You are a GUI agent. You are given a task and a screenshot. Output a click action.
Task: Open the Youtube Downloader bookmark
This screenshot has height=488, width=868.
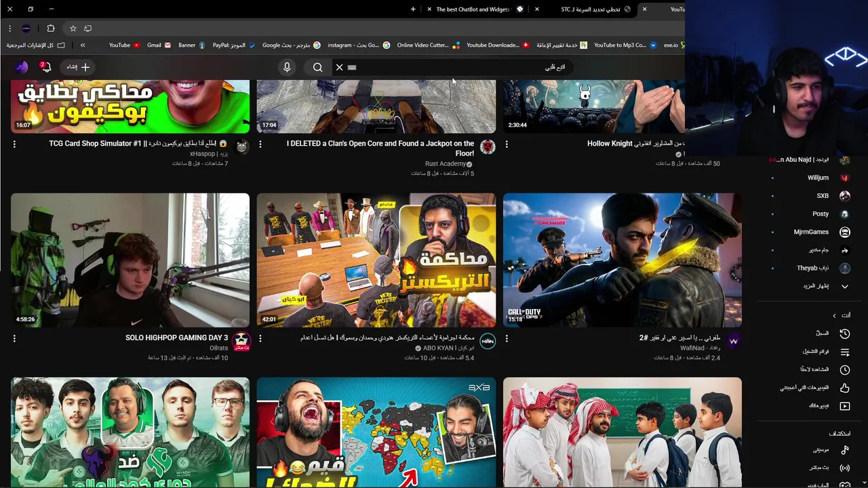pyautogui.click(x=498, y=45)
